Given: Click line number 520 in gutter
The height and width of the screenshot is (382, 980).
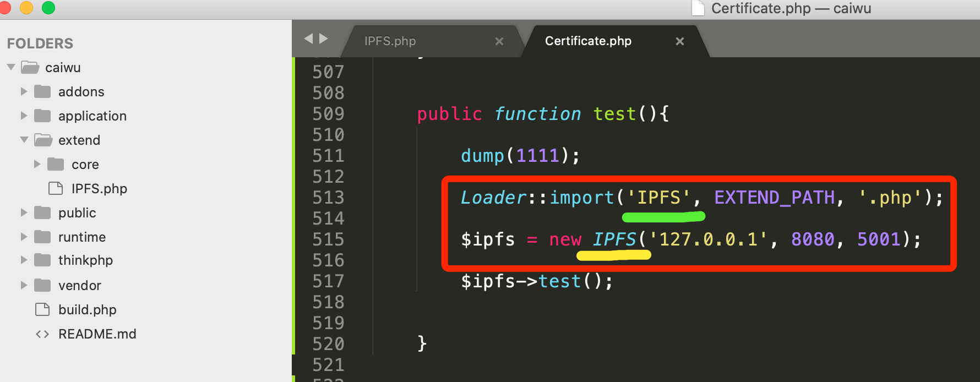Looking at the screenshot, I should click(328, 343).
